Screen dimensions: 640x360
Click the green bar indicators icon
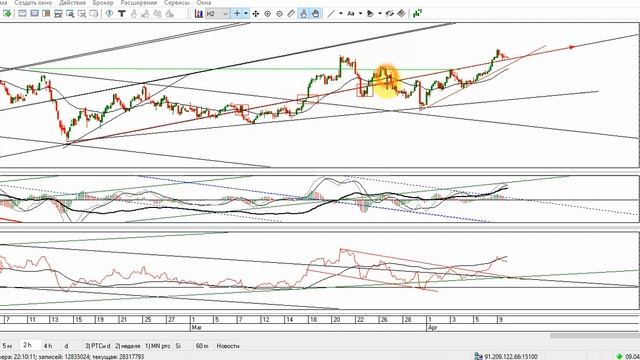417,13
